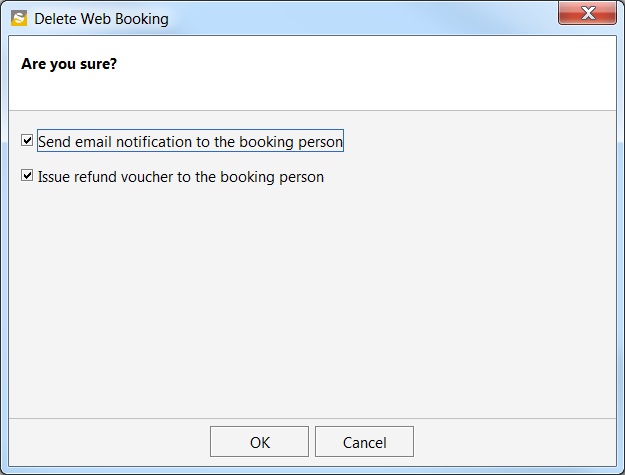Click the 'Are you sure?' heading
This screenshot has height=475, width=625.
[x=69, y=64]
